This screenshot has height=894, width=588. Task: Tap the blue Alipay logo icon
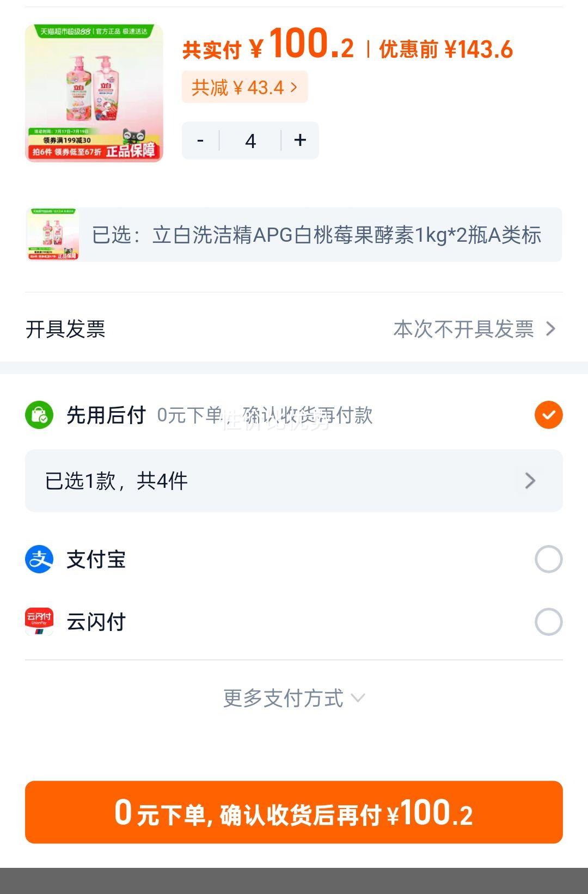tap(39, 559)
